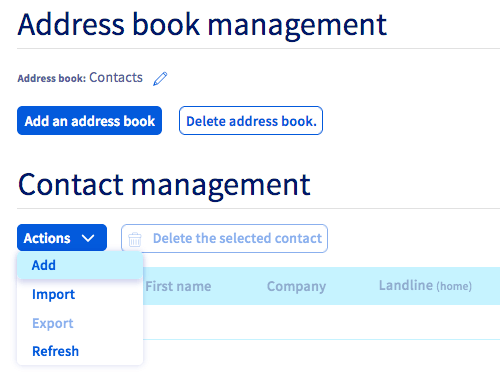500x382 pixels.
Task: Click Delete the selected contact text
Action: [x=237, y=238]
